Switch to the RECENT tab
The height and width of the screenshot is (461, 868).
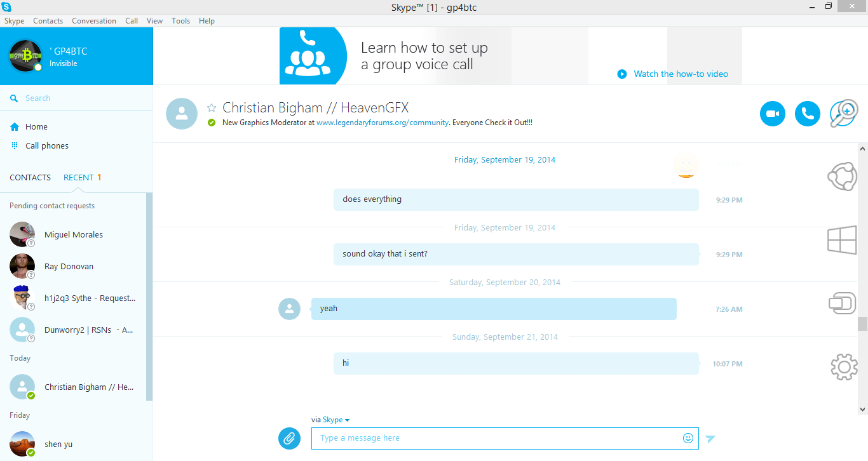(79, 178)
